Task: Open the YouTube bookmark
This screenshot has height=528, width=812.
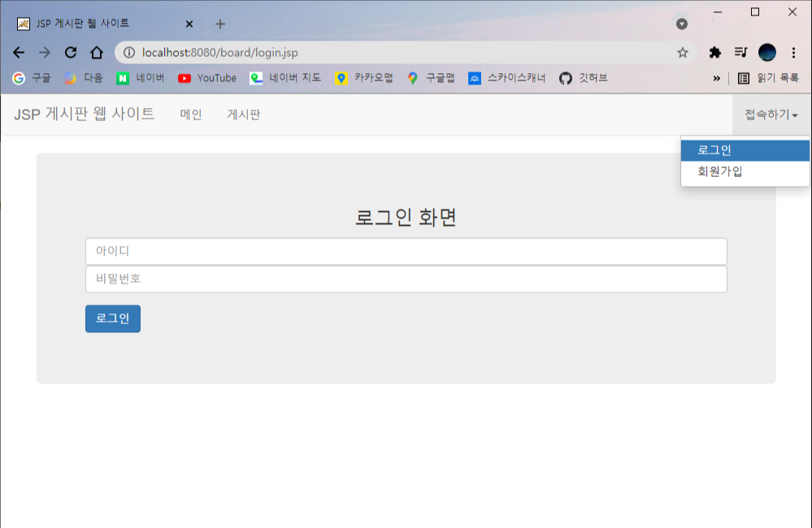Action: pyautogui.click(x=207, y=78)
